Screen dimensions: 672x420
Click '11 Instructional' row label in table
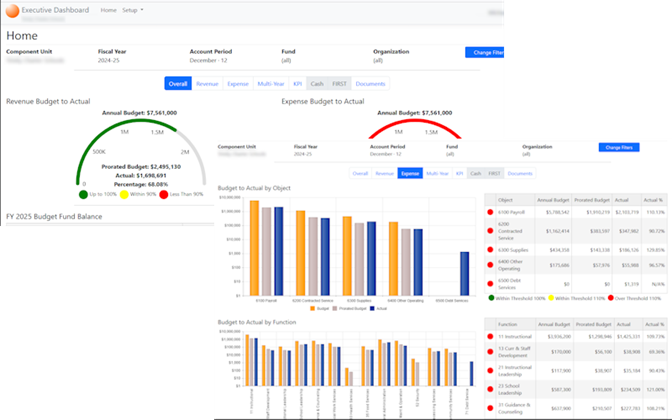click(515, 336)
